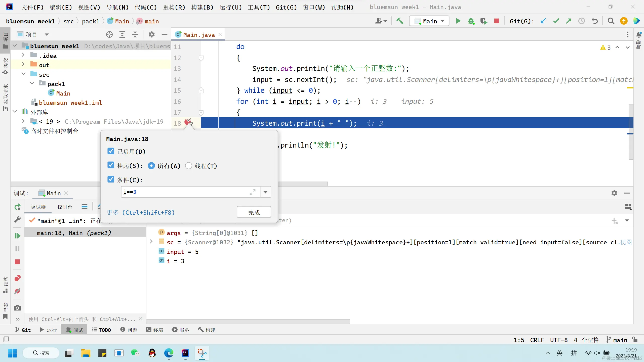Click the Debug bug icon in toolbar
The height and width of the screenshot is (362, 644).
(471, 21)
